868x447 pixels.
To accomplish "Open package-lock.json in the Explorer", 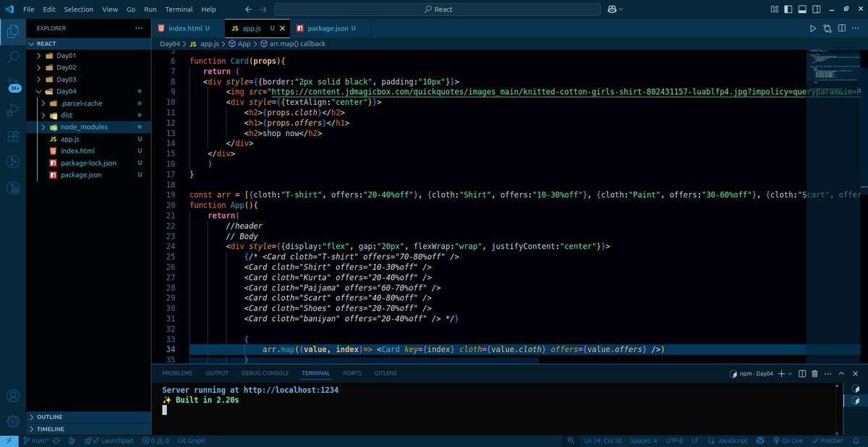I will pos(88,163).
